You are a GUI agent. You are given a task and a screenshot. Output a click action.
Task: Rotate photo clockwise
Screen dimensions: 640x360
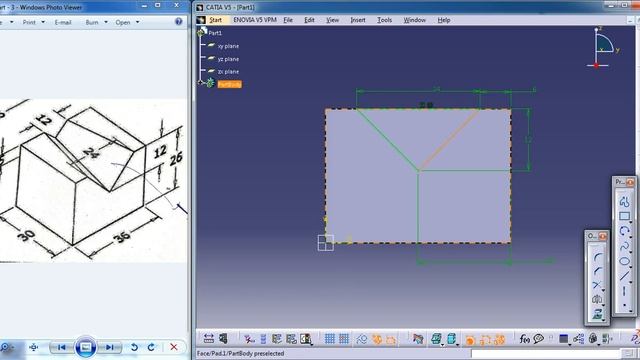click(151, 347)
